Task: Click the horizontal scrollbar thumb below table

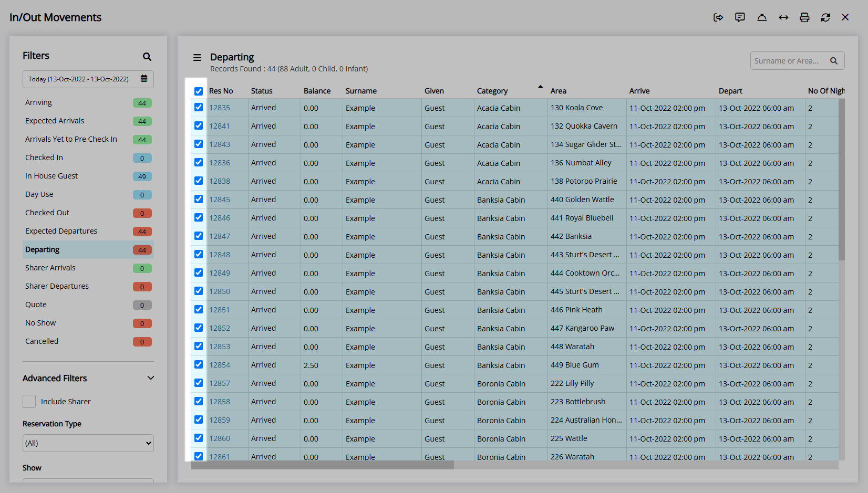Action: (x=322, y=465)
